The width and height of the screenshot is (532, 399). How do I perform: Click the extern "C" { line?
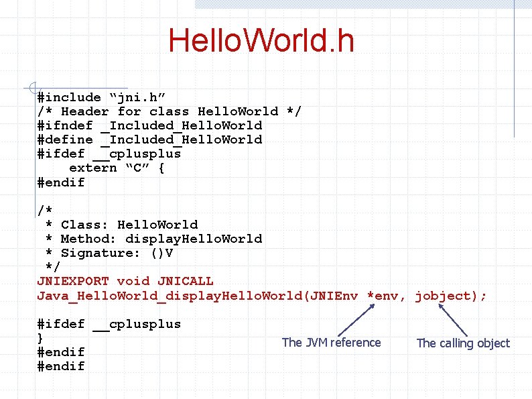(x=117, y=168)
